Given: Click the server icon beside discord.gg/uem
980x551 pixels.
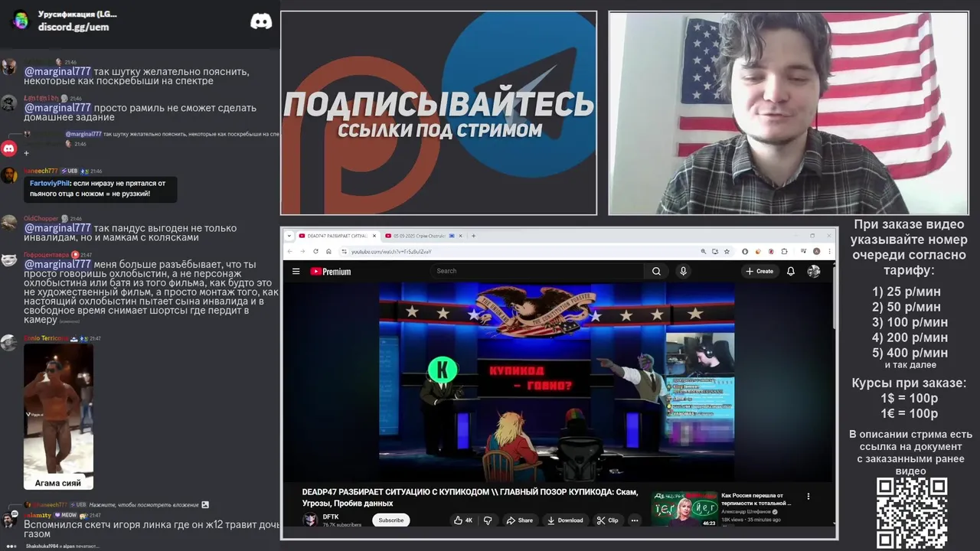Looking at the screenshot, I should tap(21, 20).
